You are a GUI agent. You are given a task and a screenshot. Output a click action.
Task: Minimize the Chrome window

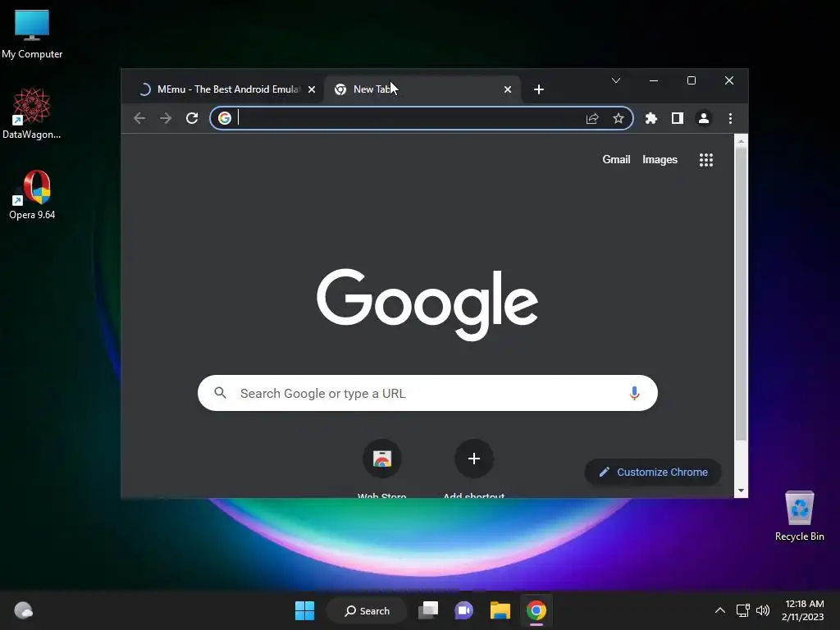[654, 80]
